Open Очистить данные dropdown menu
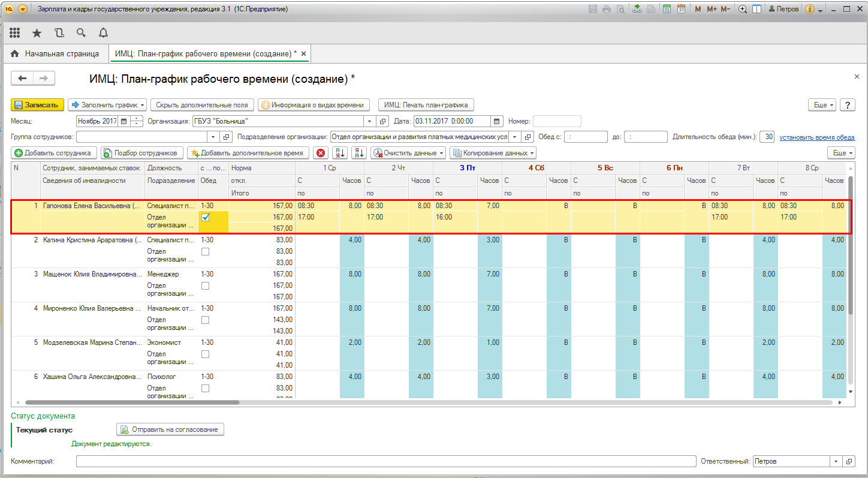This screenshot has height=478, width=868. 408,153
